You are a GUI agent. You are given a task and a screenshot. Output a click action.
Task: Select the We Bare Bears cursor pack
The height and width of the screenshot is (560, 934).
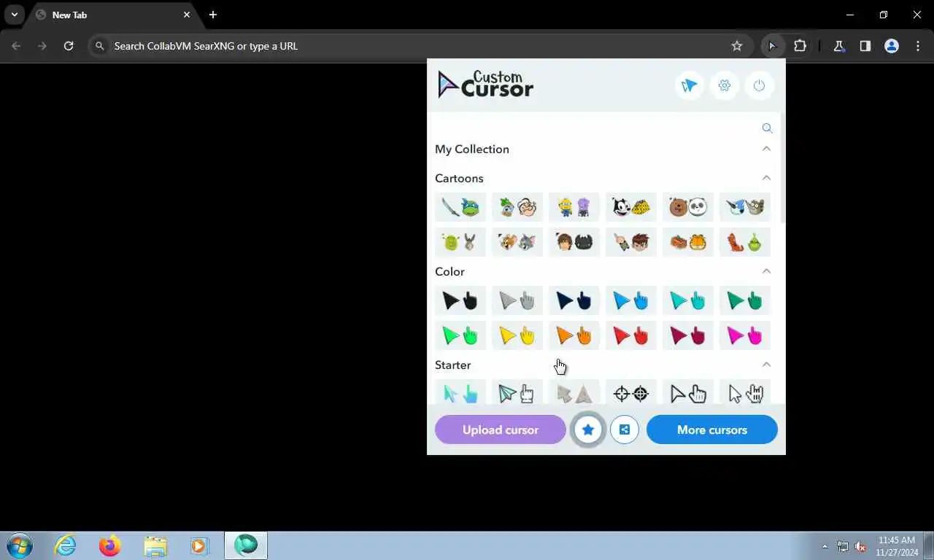(688, 207)
